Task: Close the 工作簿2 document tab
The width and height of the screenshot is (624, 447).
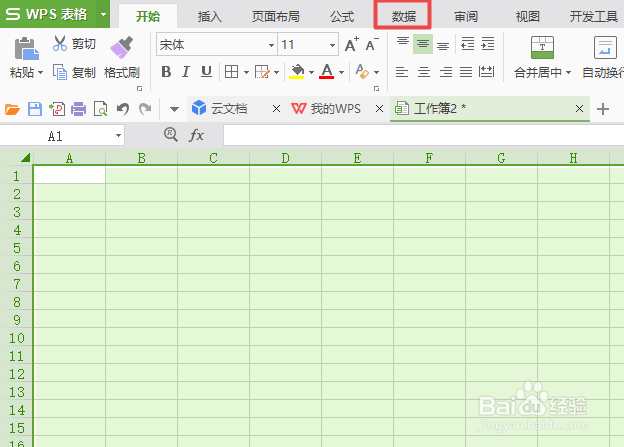Action: click(x=579, y=108)
